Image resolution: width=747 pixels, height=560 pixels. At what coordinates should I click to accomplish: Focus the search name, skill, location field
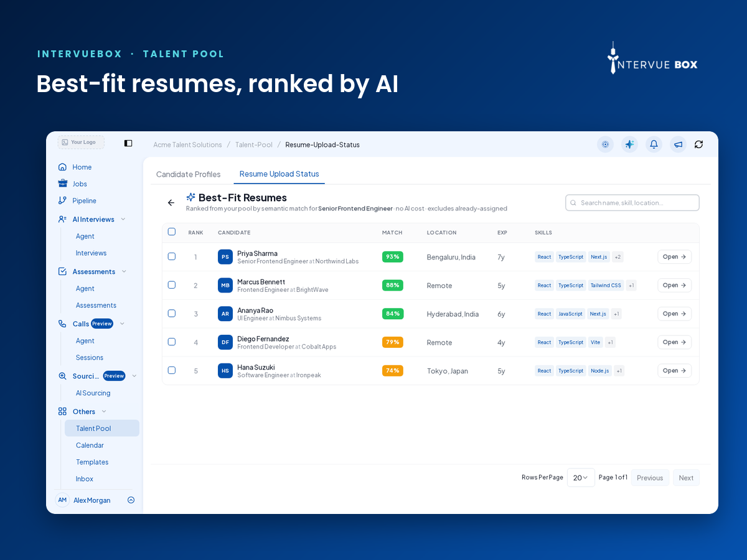[632, 203]
